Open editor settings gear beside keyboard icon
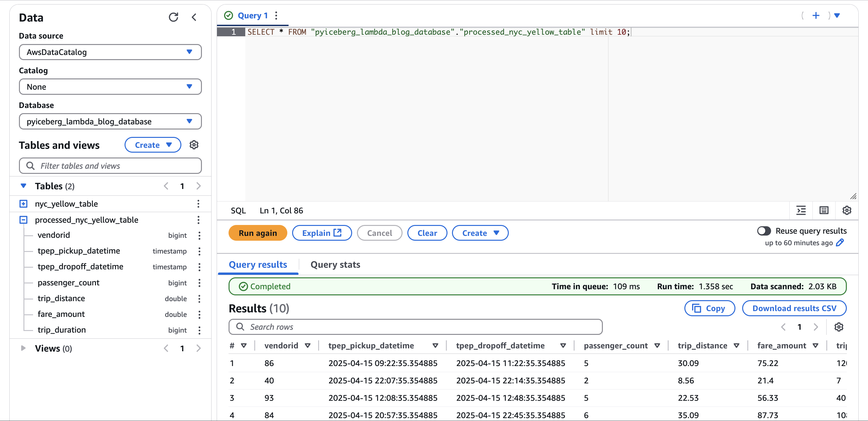Viewport: 868px width, 421px height. tap(847, 210)
